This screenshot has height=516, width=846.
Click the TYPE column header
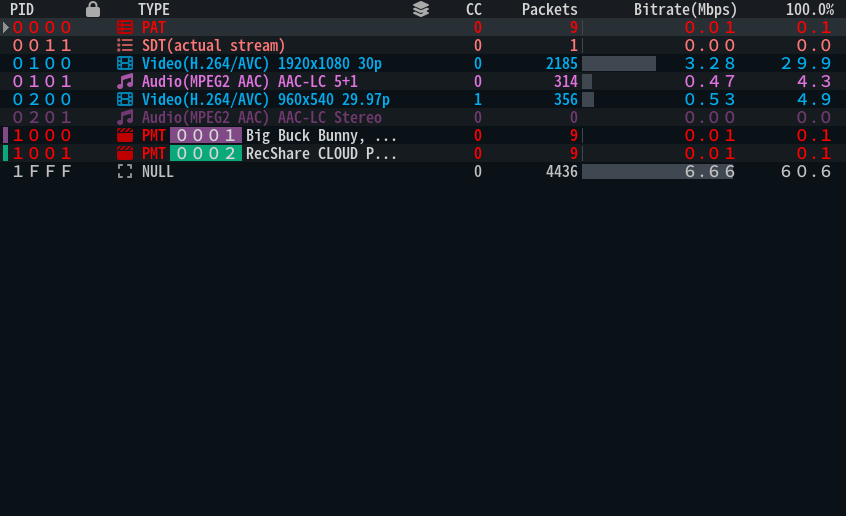154,9
